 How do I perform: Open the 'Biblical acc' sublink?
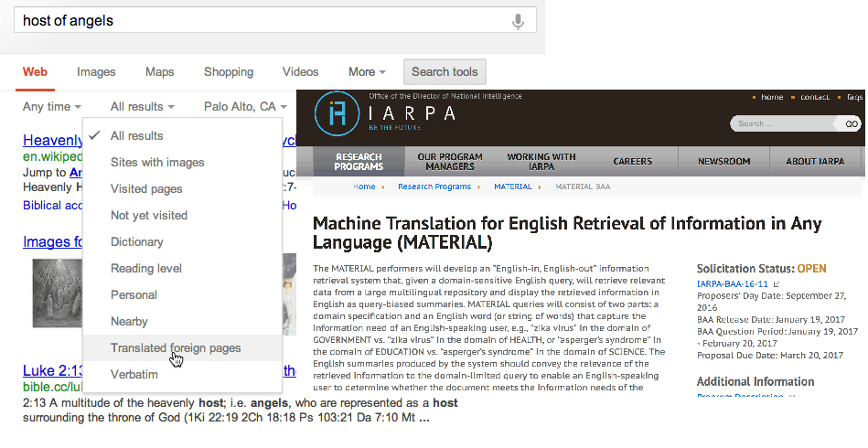(x=52, y=205)
